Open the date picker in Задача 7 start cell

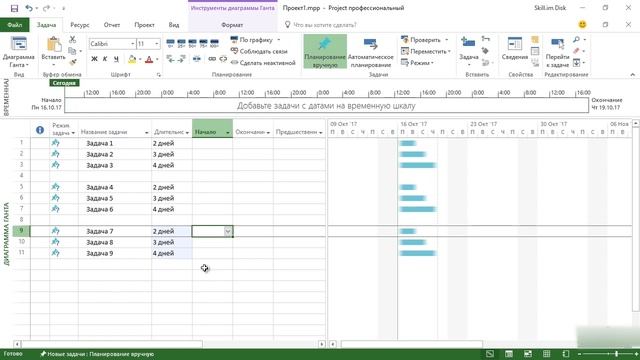228,231
